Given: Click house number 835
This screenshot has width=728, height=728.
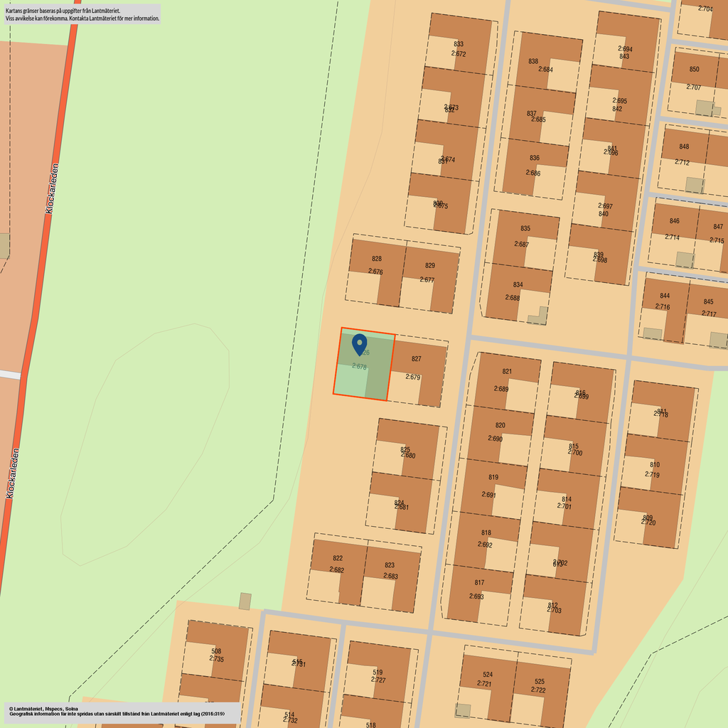Looking at the screenshot, I should pos(525,228).
